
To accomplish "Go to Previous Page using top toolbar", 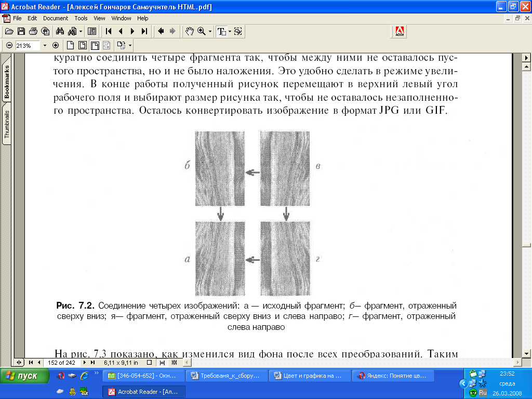I will click(x=121, y=32).
